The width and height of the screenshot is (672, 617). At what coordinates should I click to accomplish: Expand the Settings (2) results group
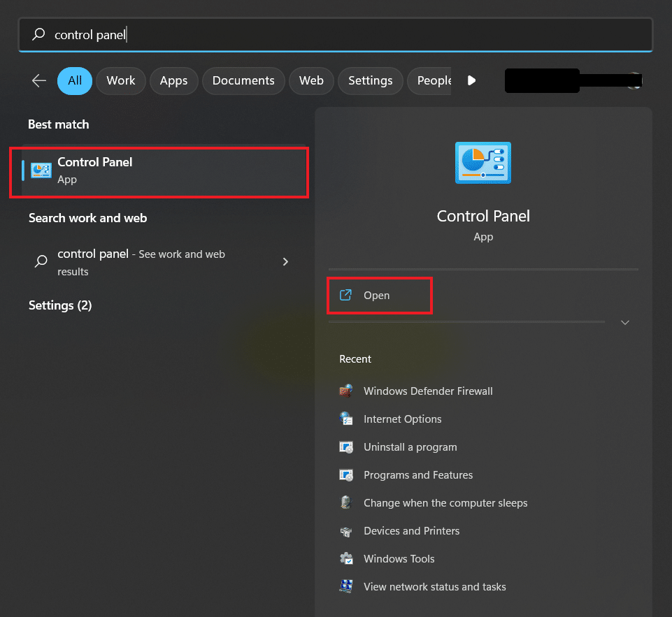pos(60,305)
